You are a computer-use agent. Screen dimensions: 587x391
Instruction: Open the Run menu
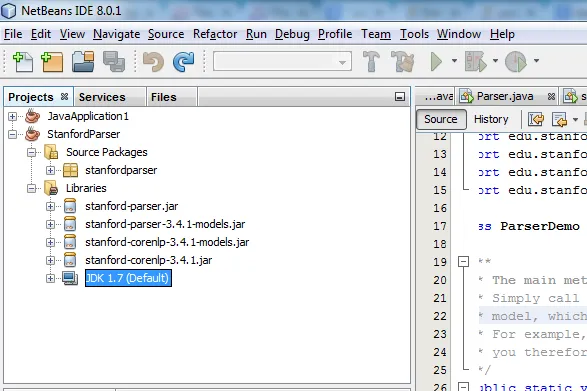[x=256, y=34]
